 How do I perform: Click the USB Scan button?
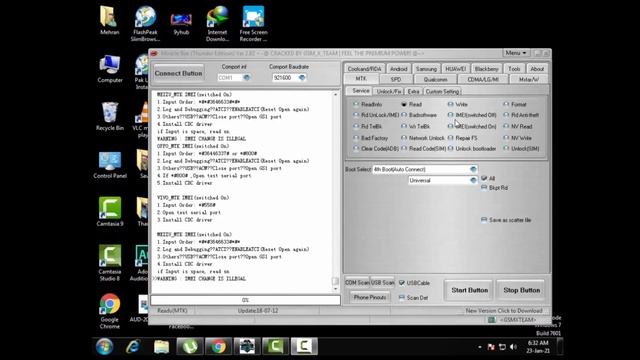382,282
